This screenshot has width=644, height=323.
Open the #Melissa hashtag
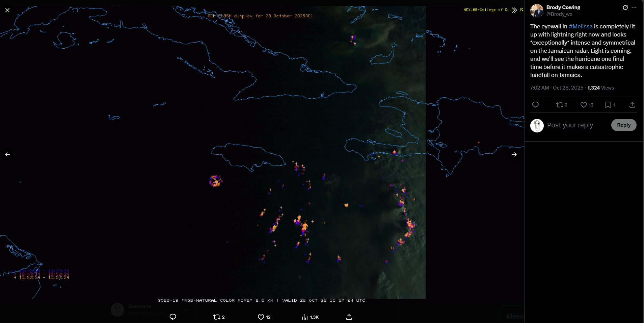[x=581, y=26]
